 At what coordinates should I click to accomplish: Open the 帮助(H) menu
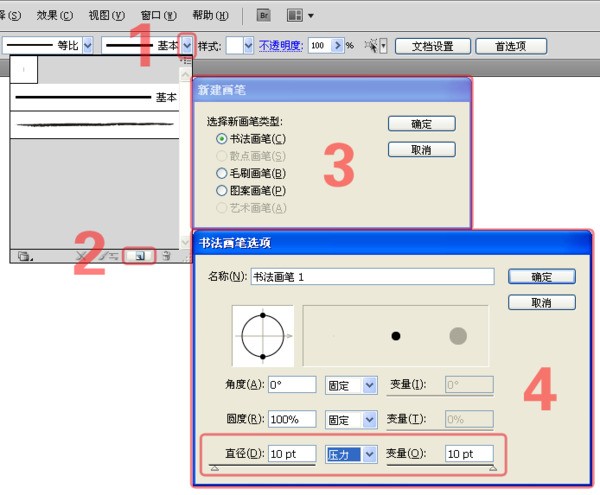click(x=210, y=15)
